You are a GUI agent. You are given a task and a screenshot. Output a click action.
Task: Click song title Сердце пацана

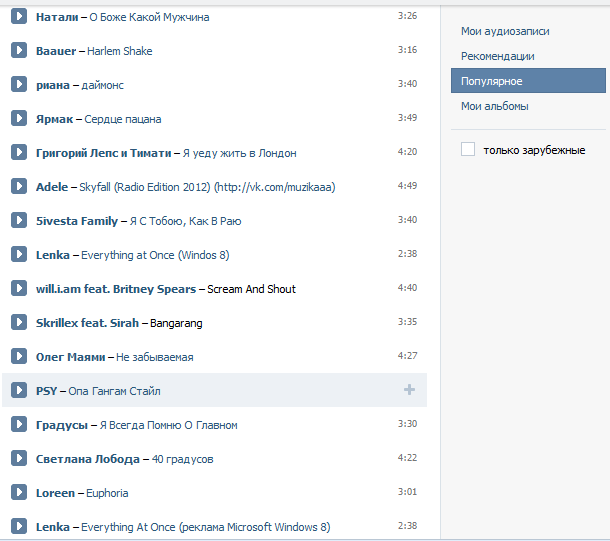(123, 119)
